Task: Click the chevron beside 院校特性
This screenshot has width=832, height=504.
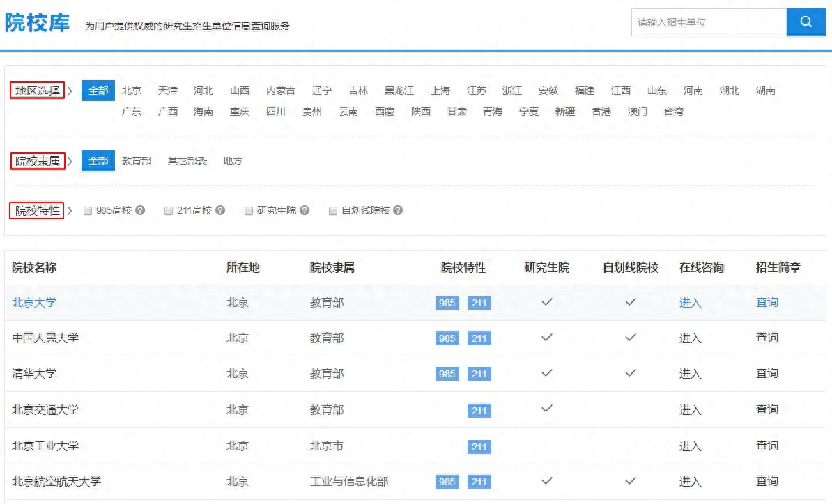Action: pos(70,210)
